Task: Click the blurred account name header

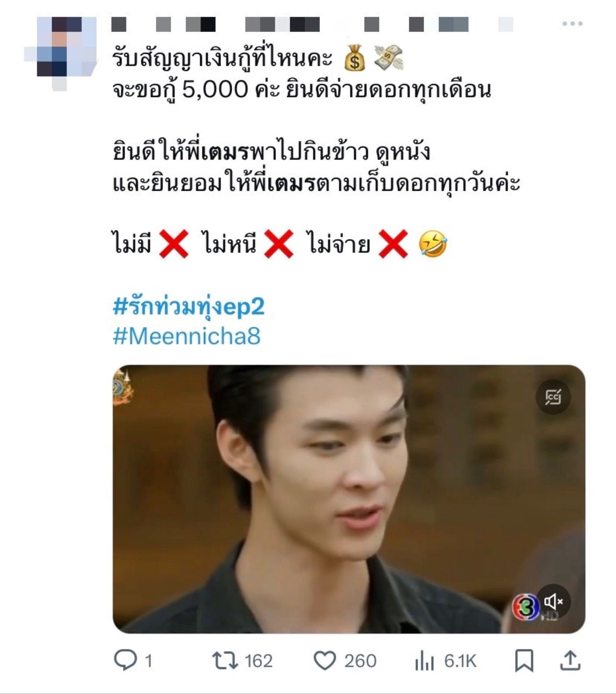Action: point(312,24)
